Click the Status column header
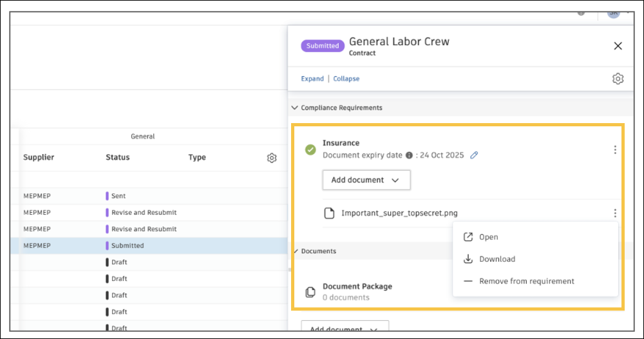Screen dimensions: 644x339 (118, 157)
